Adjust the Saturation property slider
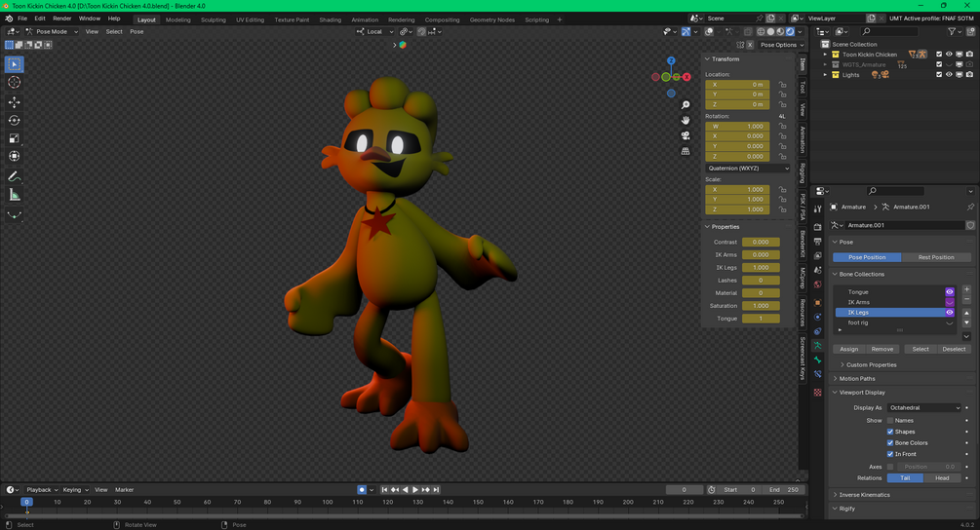This screenshot has width=980, height=530. pos(761,306)
